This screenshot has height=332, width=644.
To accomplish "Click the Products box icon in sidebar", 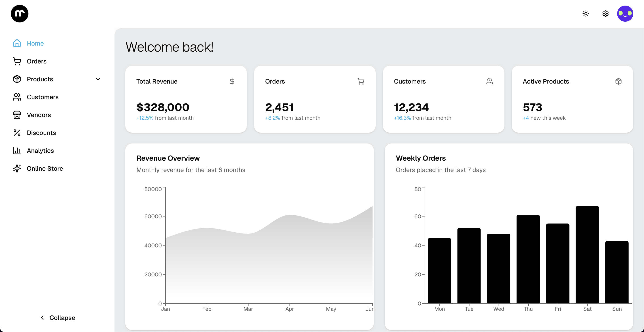I will coord(17,79).
